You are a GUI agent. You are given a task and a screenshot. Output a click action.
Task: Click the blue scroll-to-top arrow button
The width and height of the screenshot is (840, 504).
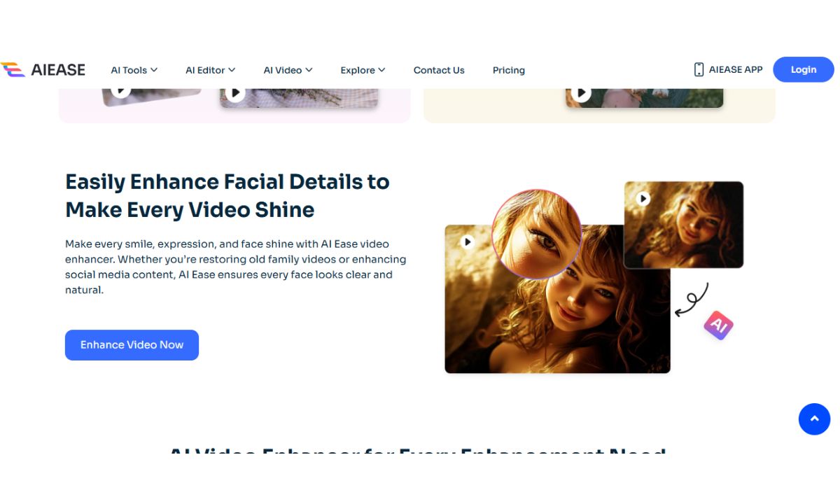pyautogui.click(x=814, y=419)
